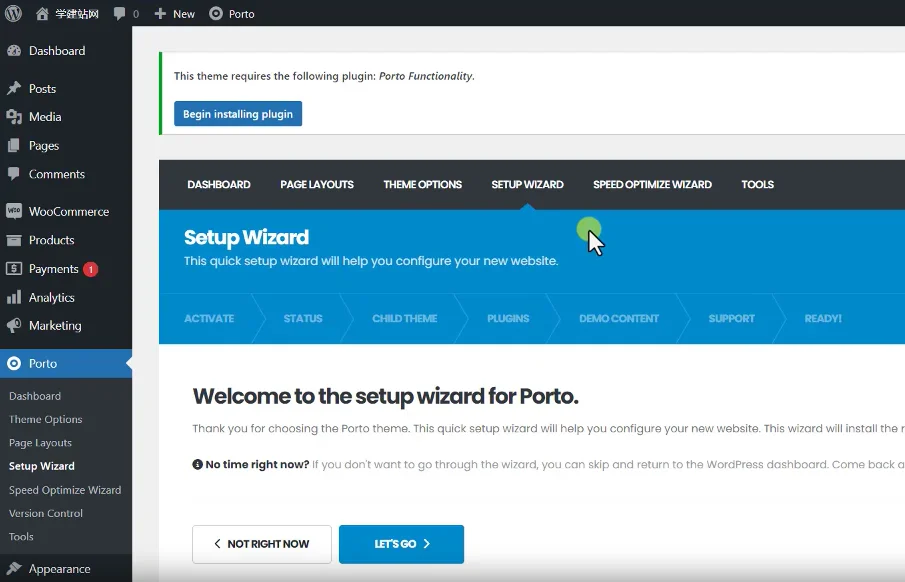Click the Appearance paintbrush icon
905x582 pixels.
click(14, 569)
